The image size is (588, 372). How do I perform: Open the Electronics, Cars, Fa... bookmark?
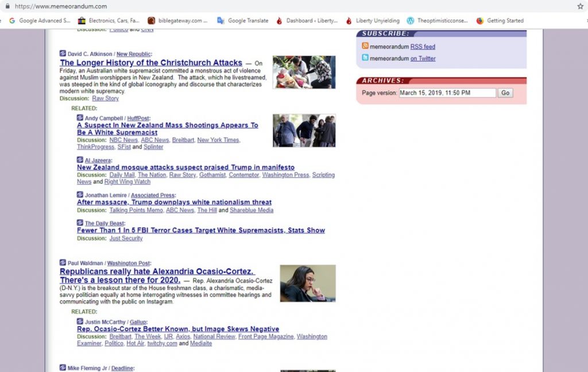(x=109, y=21)
